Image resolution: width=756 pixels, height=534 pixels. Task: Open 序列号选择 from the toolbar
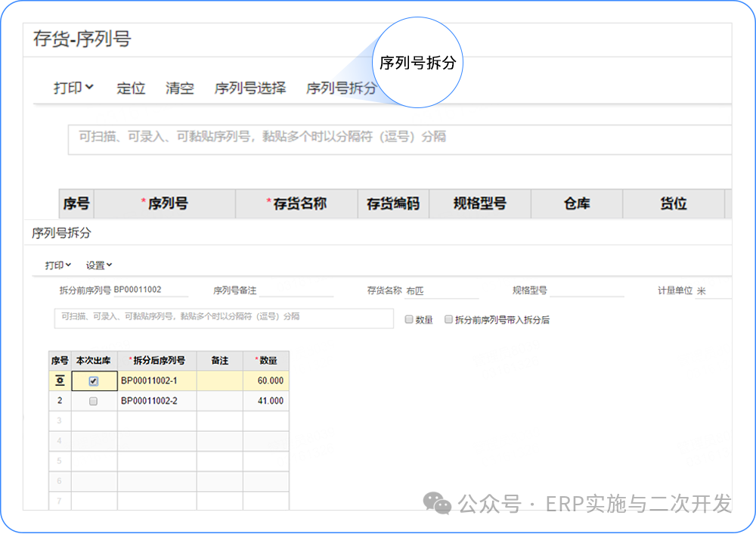coord(250,88)
